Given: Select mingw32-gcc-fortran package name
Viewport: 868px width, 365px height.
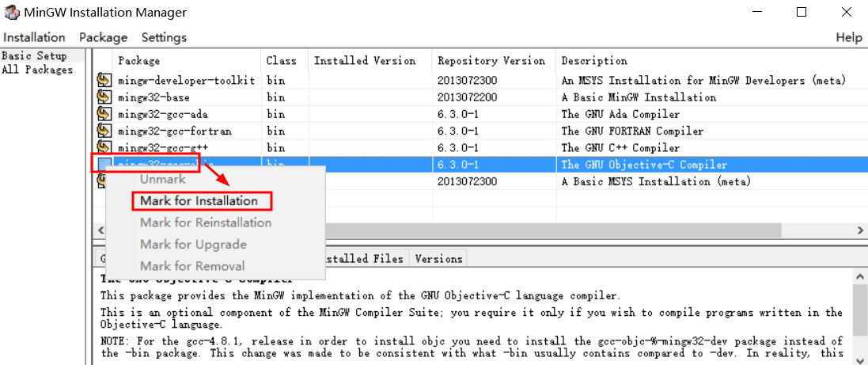Looking at the screenshot, I should 174,131.
